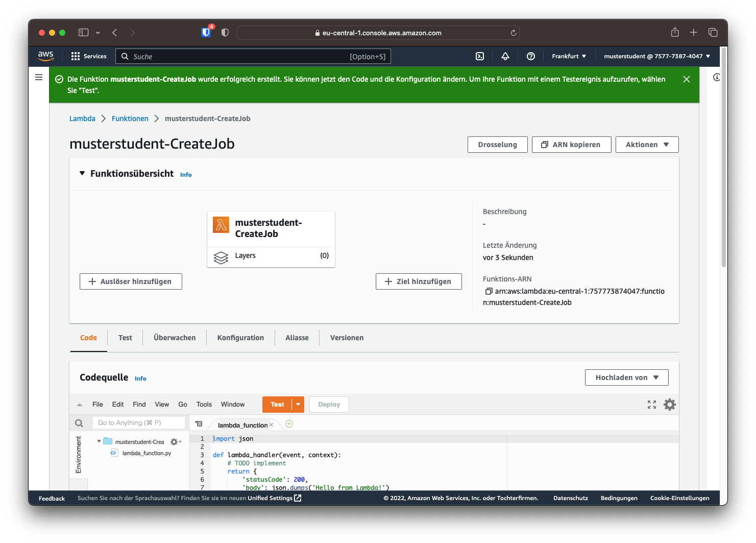This screenshot has height=543, width=756.
Task: Open the File menu in editor
Action: (x=97, y=405)
